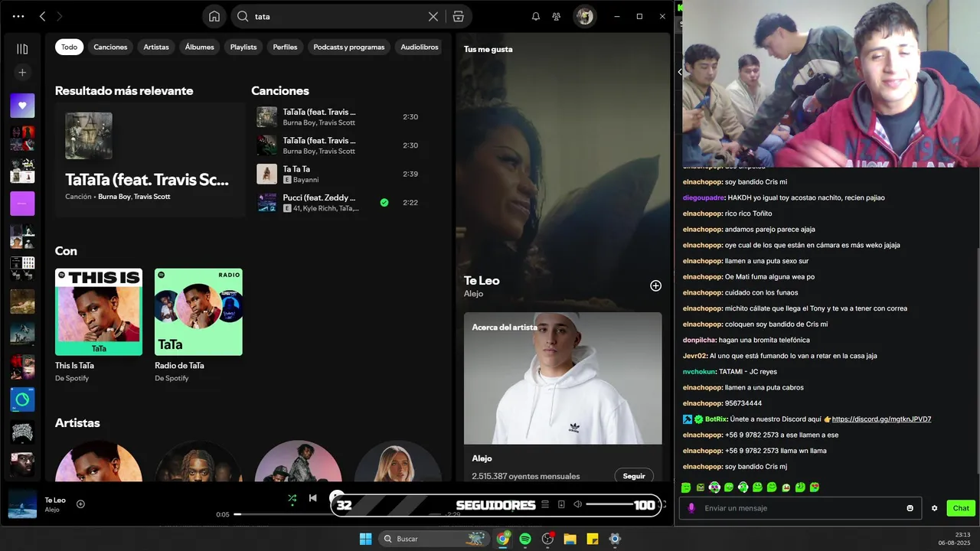Open Windows Start menu
Screen dimensions: 980x551
point(366,539)
